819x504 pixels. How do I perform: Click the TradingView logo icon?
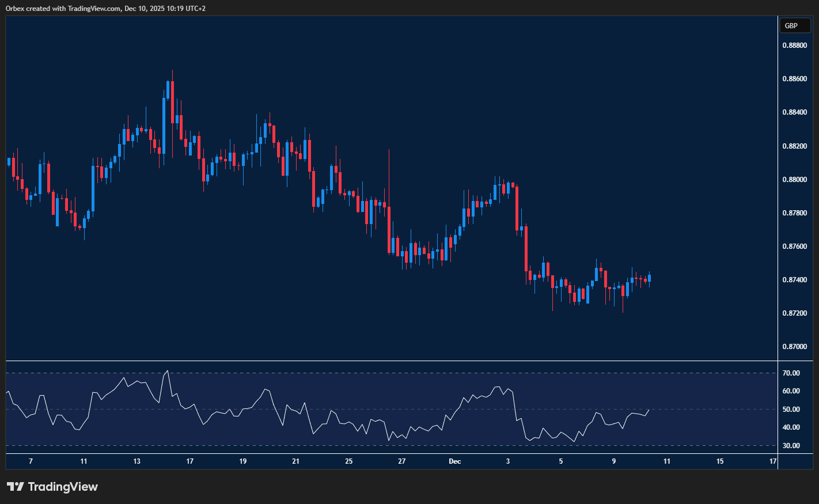(x=15, y=487)
